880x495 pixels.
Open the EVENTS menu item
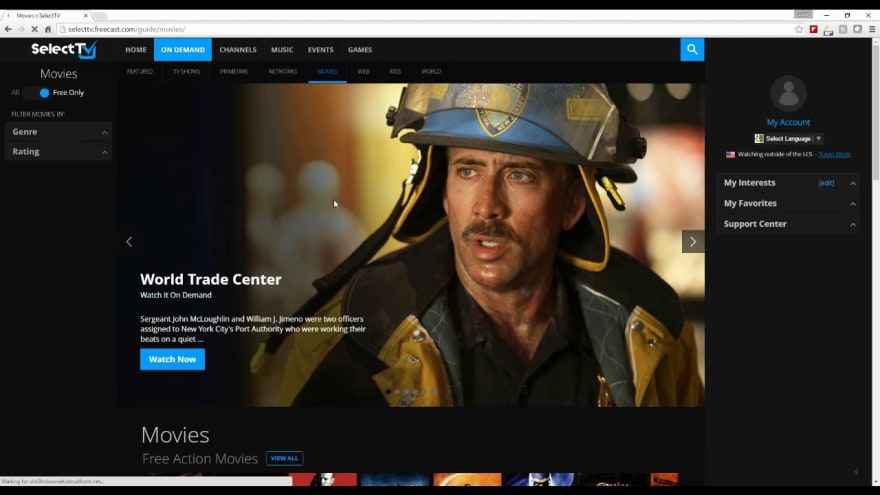pyautogui.click(x=320, y=49)
